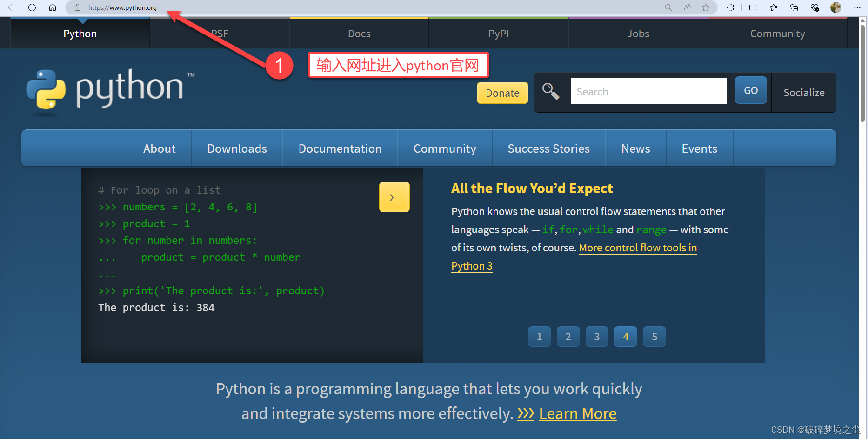Select the highlighted slide 4 button
The height and width of the screenshot is (439, 868).
click(x=626, y=337)
